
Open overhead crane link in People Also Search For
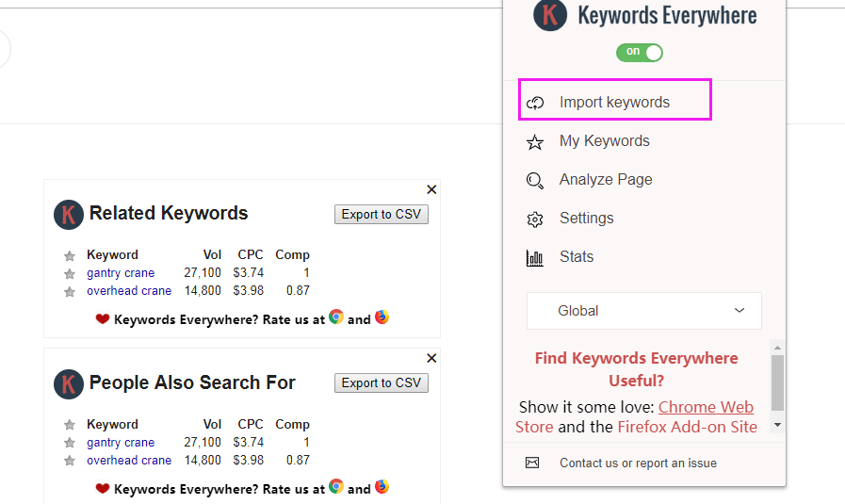coord(129,461)
